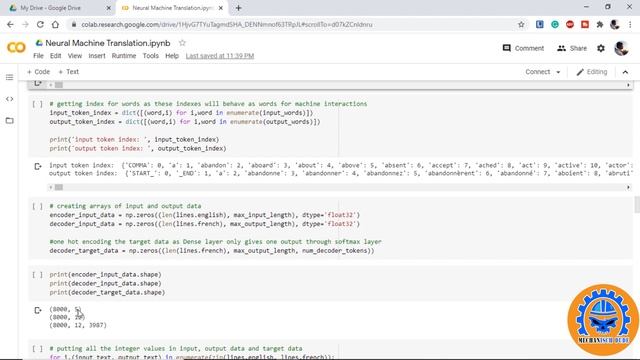This screenshot has width=640, height=360.
Task: Run the token index cell
Action: point(38,104)
